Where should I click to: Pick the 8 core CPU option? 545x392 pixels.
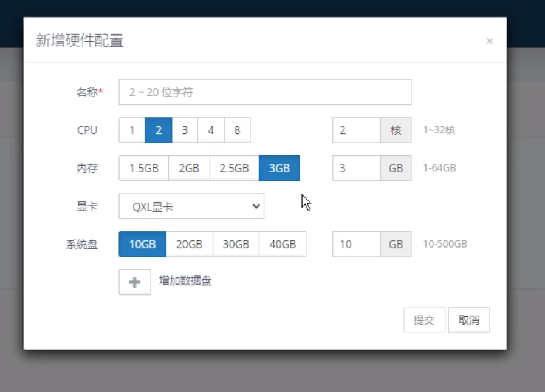pyautogui.click(x=237, y=130)
